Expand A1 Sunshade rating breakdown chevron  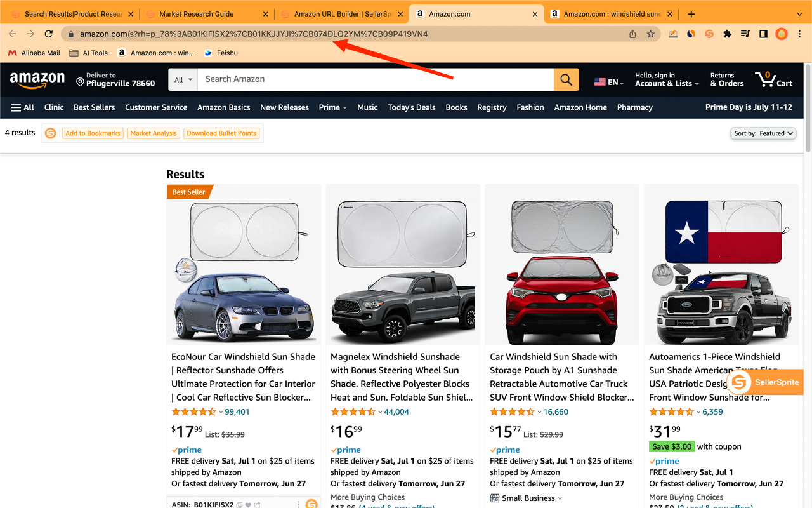click(x=539, y=412)
